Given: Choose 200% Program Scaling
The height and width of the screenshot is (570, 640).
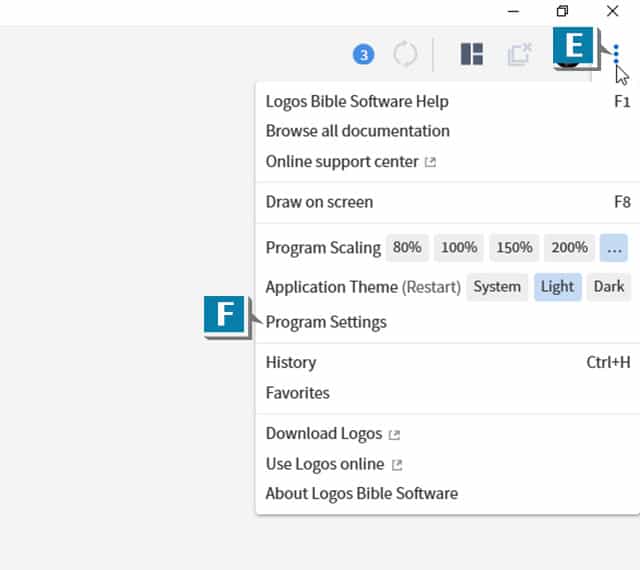Looking at the screenshot, I should (x=569, y=247).
